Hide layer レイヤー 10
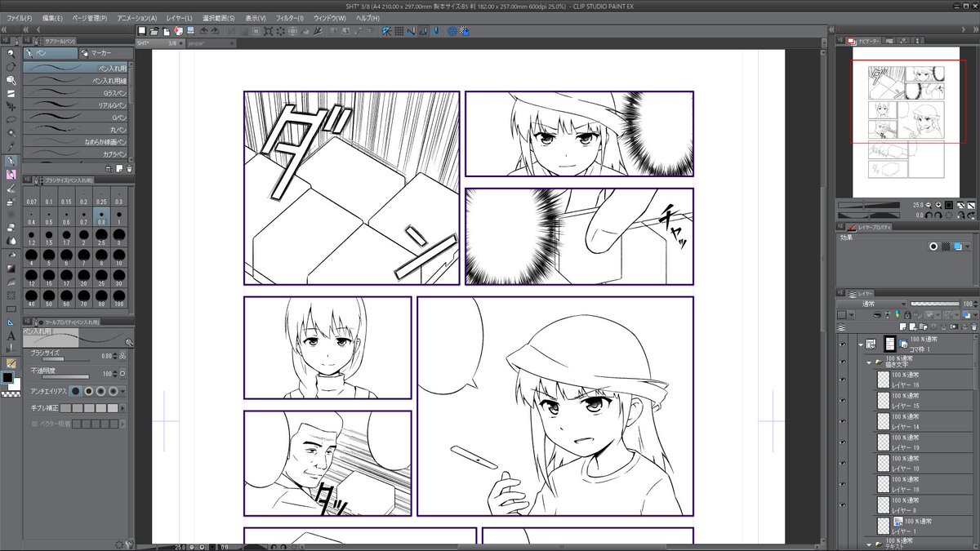The height and width of the screenshot is (551, 980). coord(842,463)
